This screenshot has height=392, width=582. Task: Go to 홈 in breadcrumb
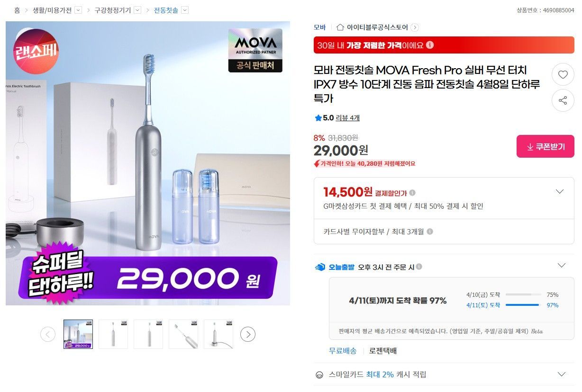tap(17, 10)
